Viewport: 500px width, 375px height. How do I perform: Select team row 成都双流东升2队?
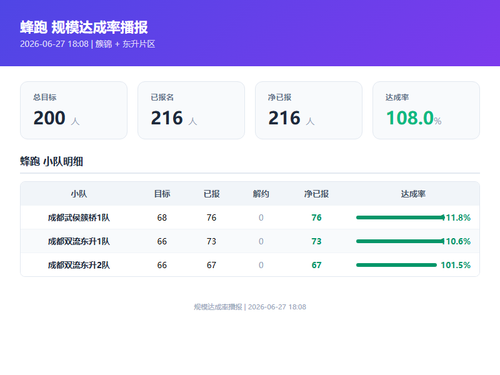pyautogui.click(x=250, y=265)
